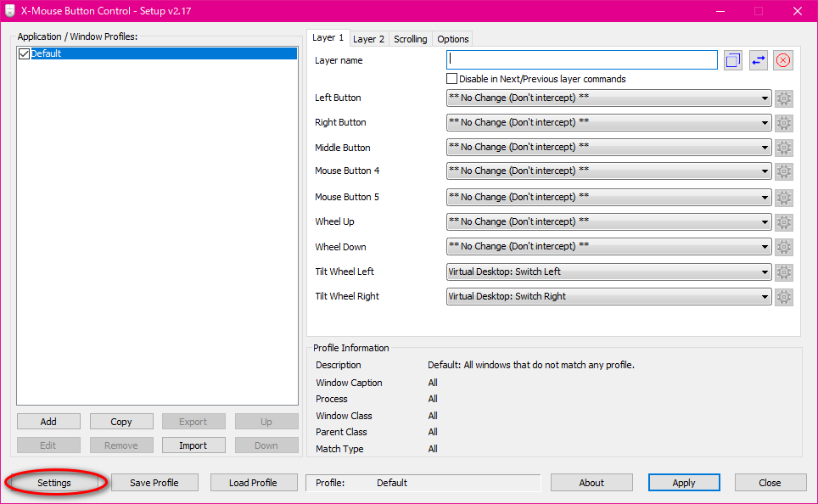Click the red reset layer icon

click(783, 60)
